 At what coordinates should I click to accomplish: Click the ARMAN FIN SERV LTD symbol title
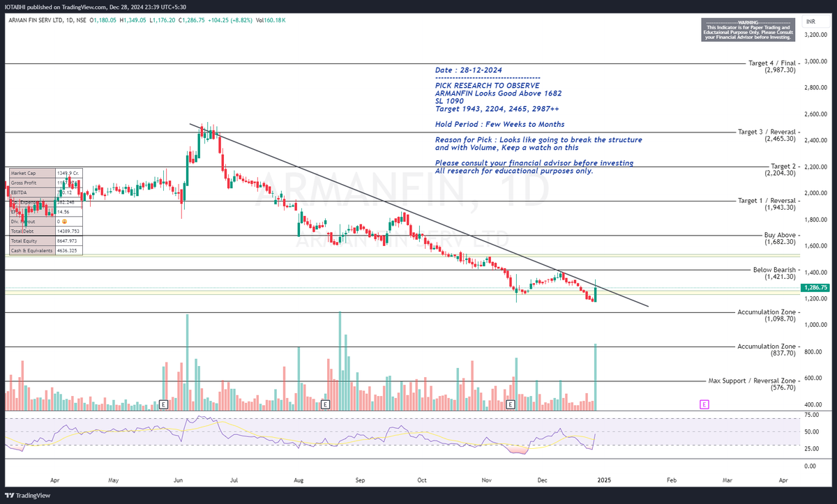pyautogui.click(x=36, y=20)
